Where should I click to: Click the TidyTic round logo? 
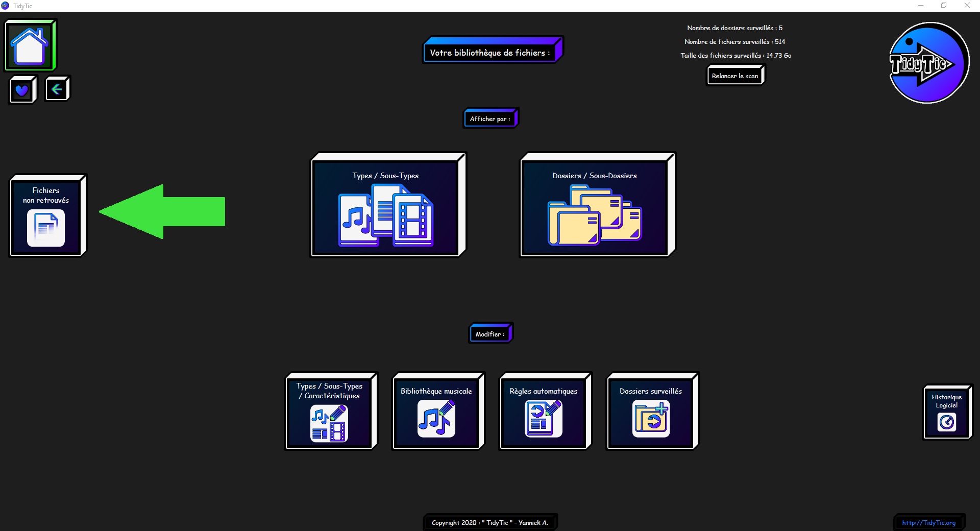(928, 63)
